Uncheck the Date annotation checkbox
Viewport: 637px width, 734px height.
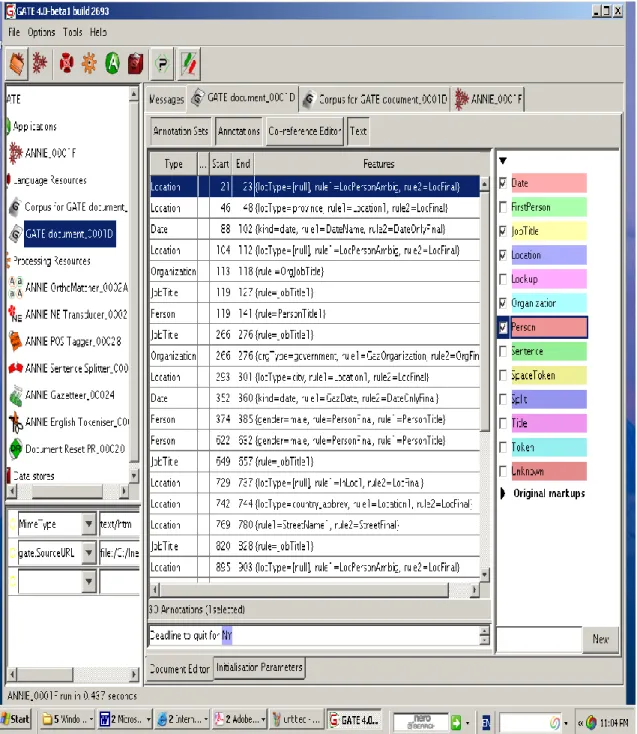tap(503, 183)
